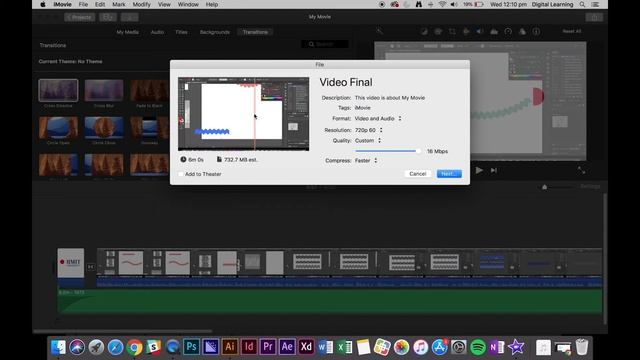Open the color balance adjustment tool
Image resolution: width=640 pixels, height=360 pixels.
pyautogui.click(x=424, y=31)
